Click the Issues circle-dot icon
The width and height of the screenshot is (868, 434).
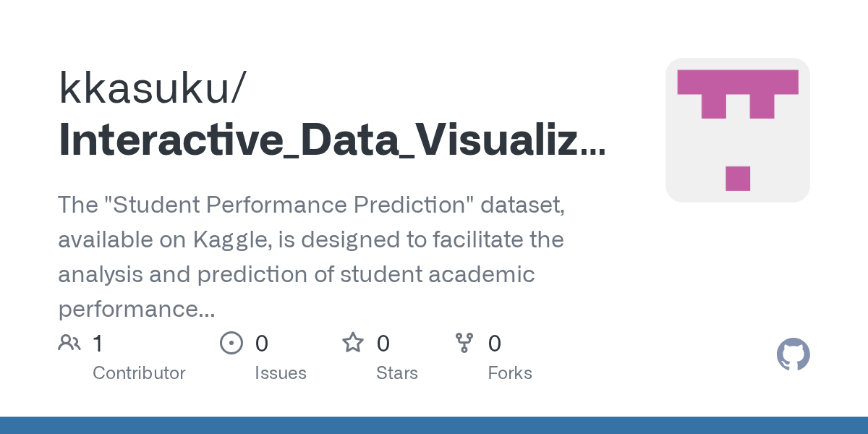[231, 343]
